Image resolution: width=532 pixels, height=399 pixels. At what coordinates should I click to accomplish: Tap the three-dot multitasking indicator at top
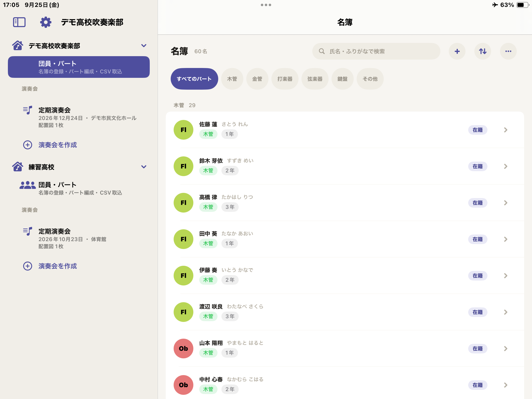(x=266, y=5)
